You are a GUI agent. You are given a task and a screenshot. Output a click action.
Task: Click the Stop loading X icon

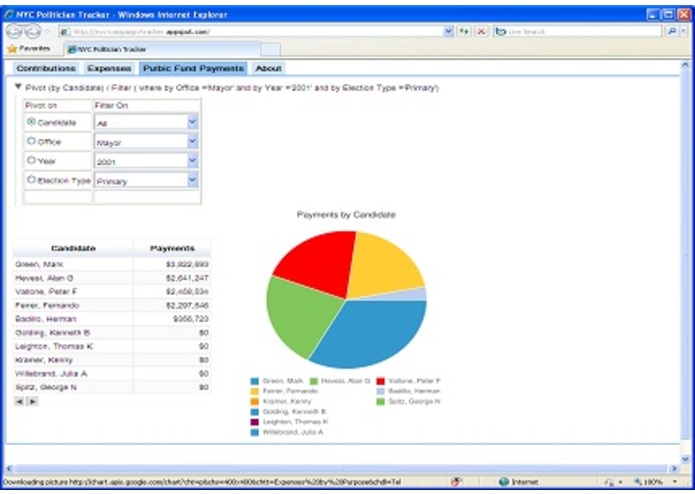481,31
